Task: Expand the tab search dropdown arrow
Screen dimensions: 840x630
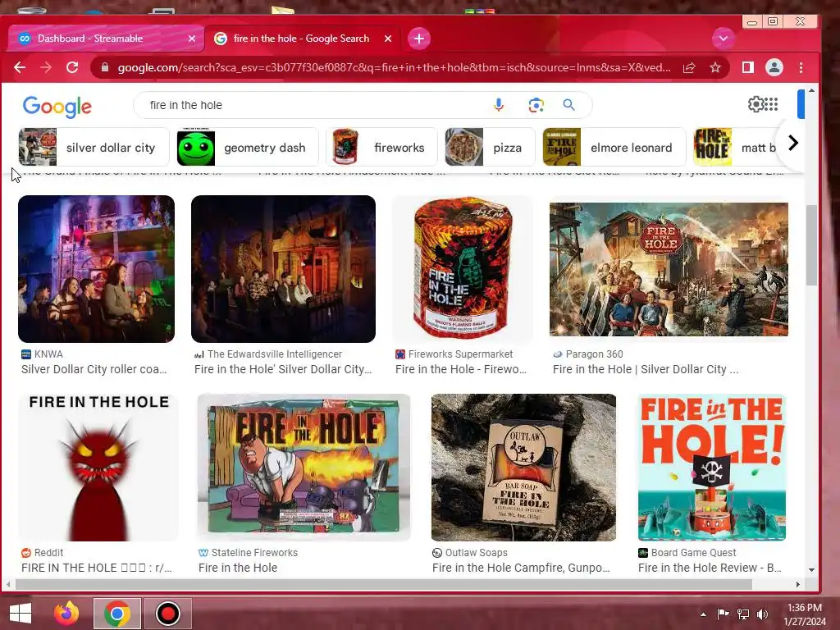Action: [724, 39]
